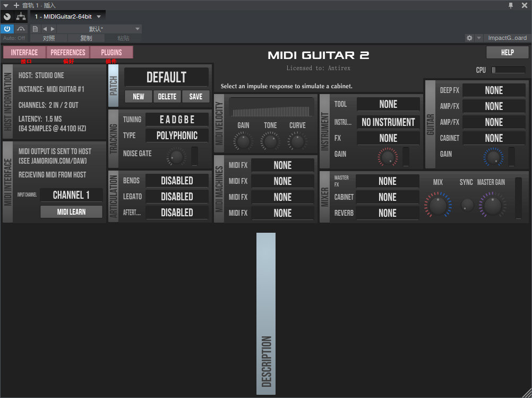Screen dimensions: 532x398
Task: Click the plus icon beside the track name
Action: point(16,5)
